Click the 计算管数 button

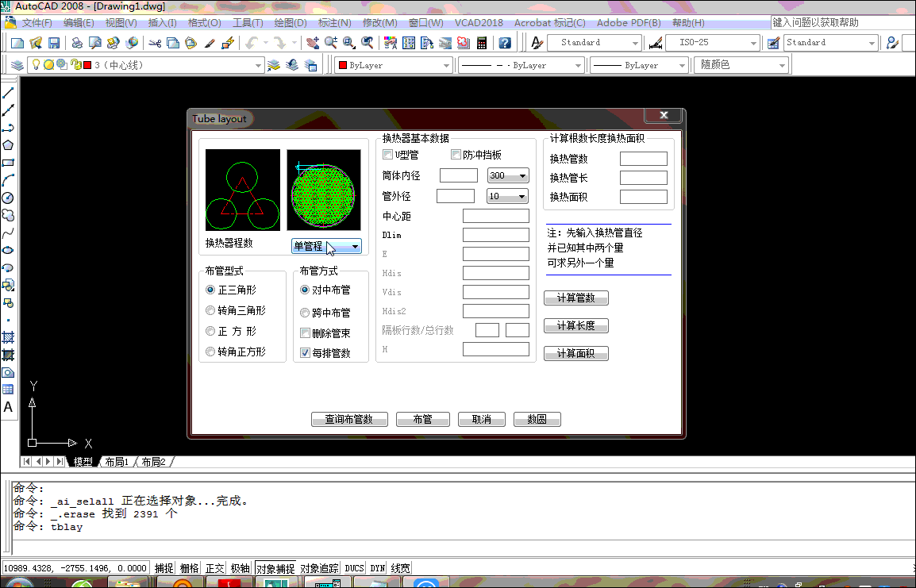pyautogui.click(x=575, y=298)
